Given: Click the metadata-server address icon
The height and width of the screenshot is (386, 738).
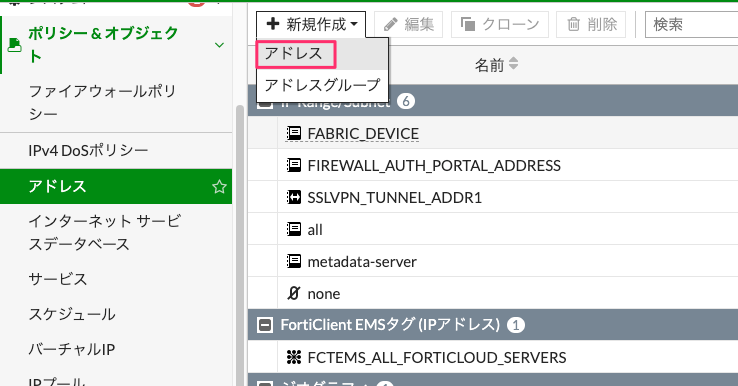Looking at the screenshot, I should tap(294, 261).
